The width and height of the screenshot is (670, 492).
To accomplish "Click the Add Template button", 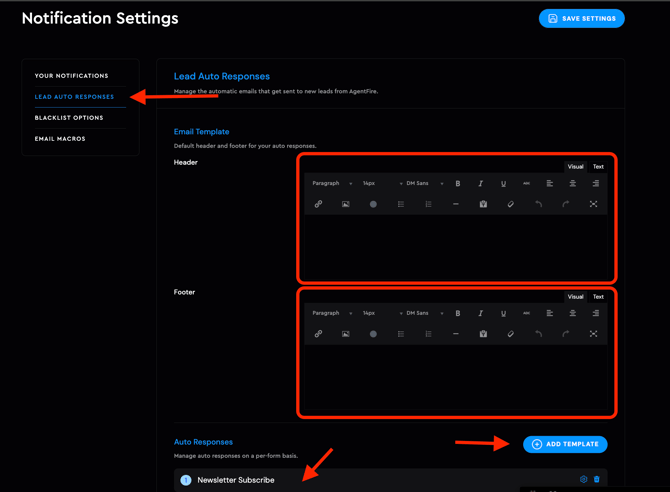I will click(x=565, y=444).
